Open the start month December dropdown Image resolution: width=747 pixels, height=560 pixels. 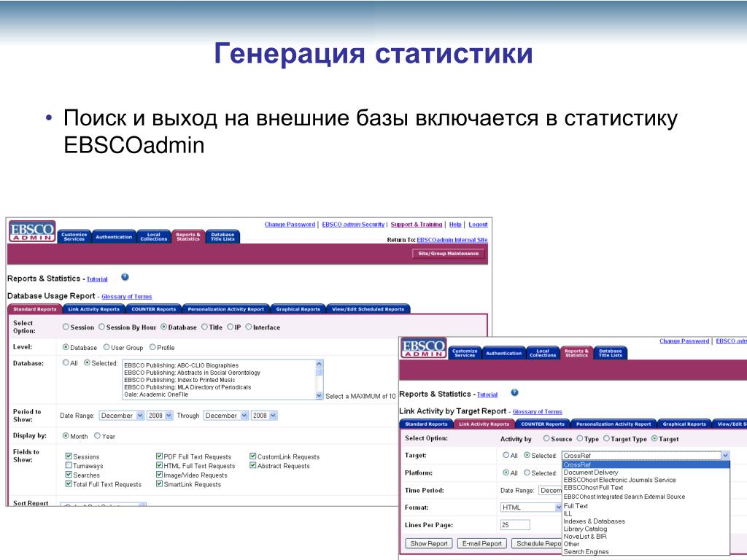[x=122, y=415]
